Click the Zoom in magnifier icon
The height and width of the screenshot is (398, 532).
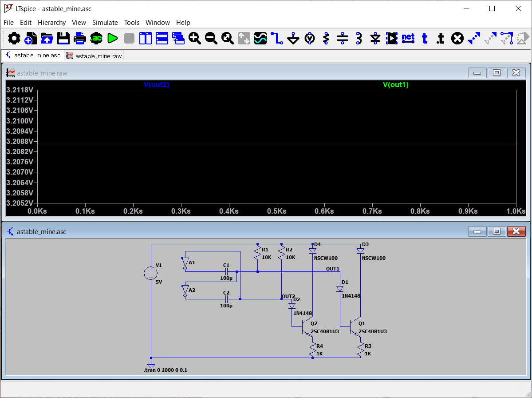click(195, 39)
